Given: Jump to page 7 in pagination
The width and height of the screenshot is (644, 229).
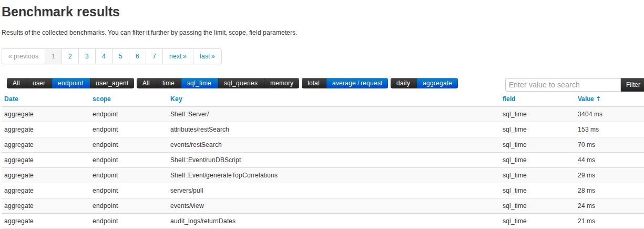Looking at the screenshot, I should click(154, 56).
